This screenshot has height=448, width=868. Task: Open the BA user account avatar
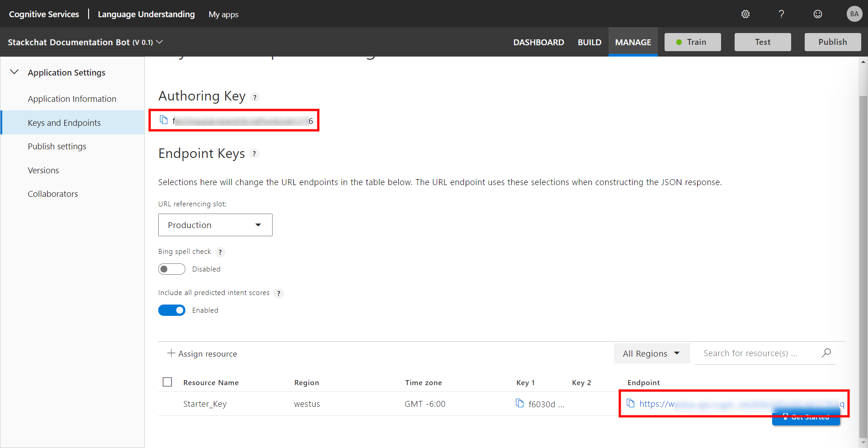coord(854,14)
